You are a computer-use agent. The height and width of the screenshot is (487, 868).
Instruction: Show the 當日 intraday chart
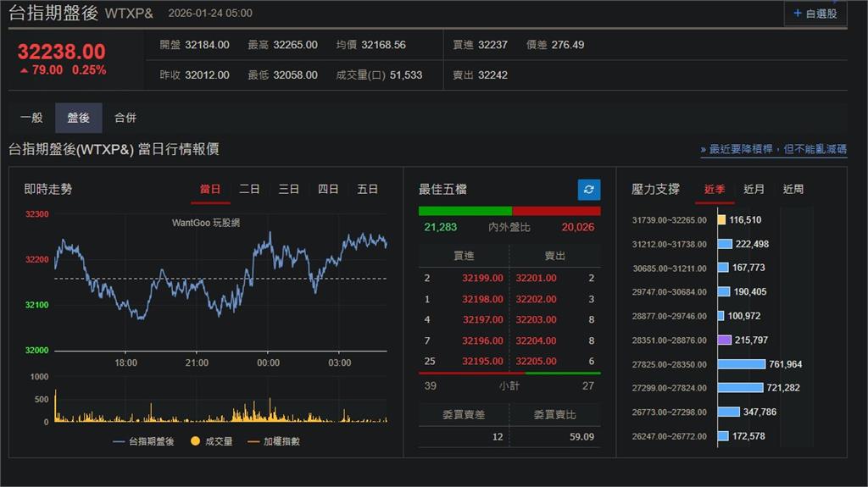[x=210, y=189]
